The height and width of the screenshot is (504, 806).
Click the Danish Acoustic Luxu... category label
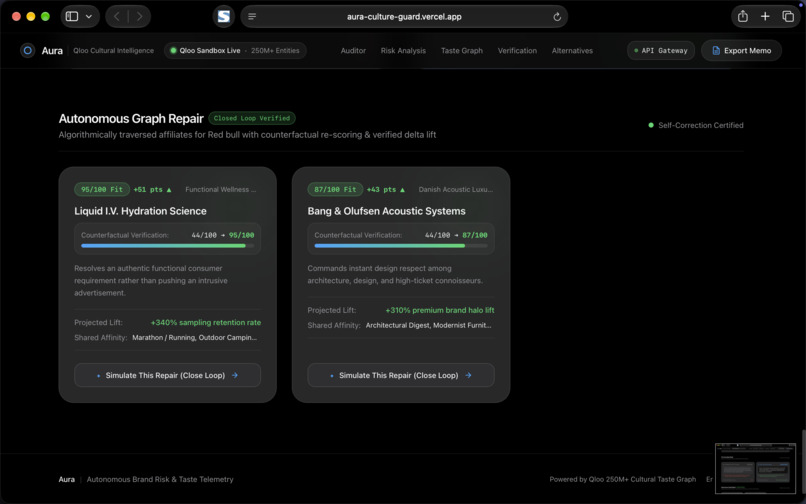[x=455, y=189]
